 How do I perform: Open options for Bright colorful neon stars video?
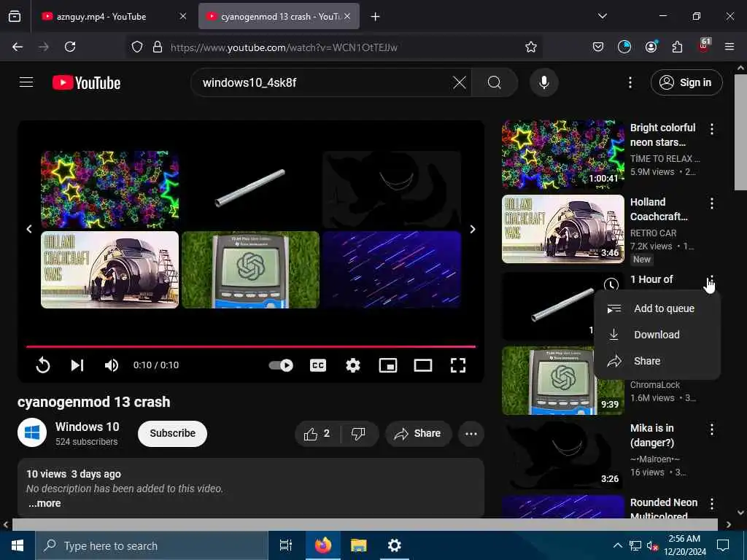pyautogui.click(x=712, y=128)
